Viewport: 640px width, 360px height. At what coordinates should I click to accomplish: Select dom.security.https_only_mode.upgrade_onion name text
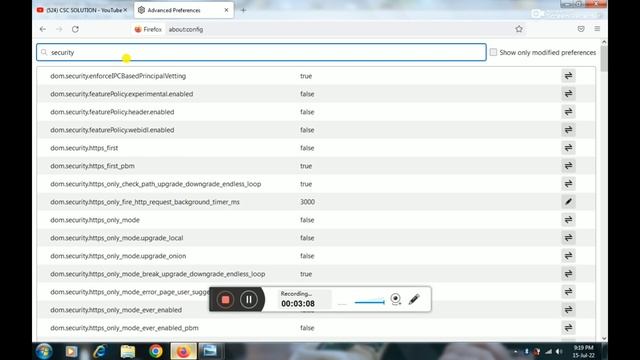pos(118,256)
